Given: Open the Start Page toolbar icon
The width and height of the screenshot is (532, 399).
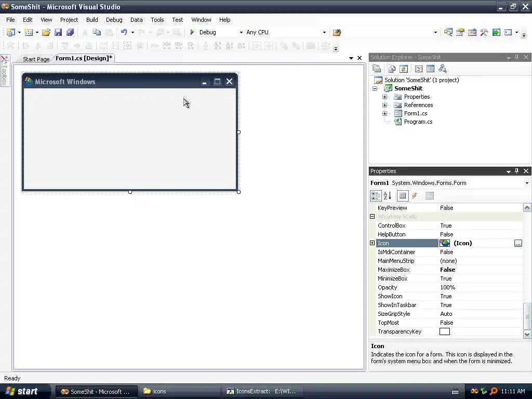Looking at the screenshot, I should click(x=496, y=32).
